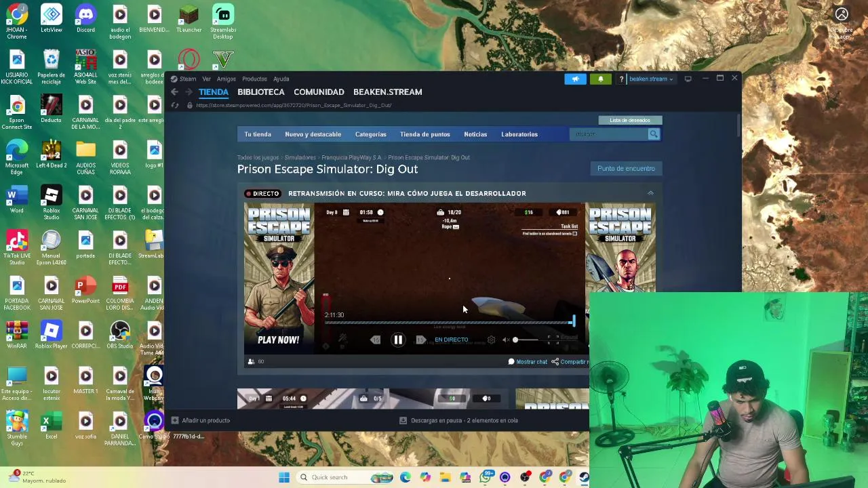Open the Ayuda menu
868x488 pixels.
pyautogui.click(x=281, y=79)
